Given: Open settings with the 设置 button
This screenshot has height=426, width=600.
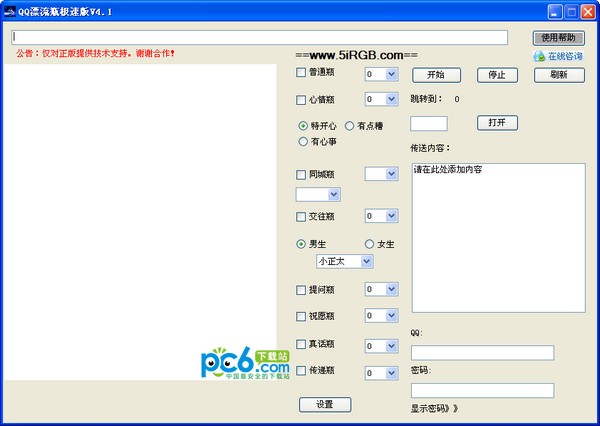Looking at the screenshot, I should 325,405.
